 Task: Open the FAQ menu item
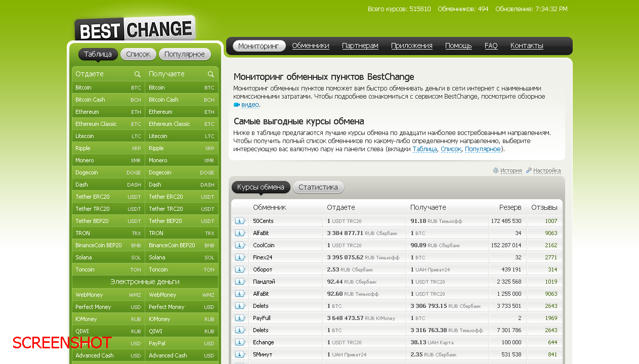pos(491,46)
